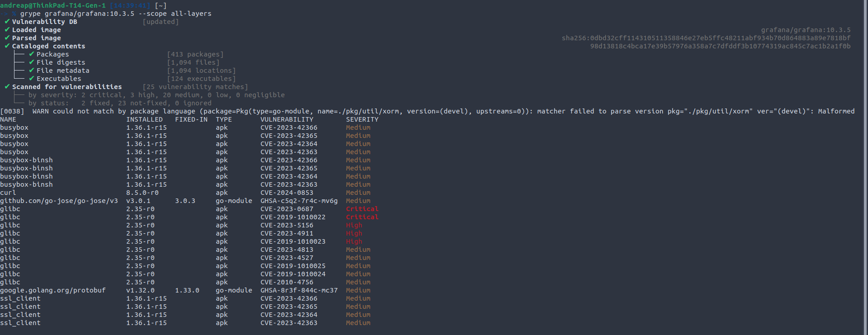This screenshot has width=868, height=335.
Task: Click the checkmark before Packages entry
Action: (32, 54)
